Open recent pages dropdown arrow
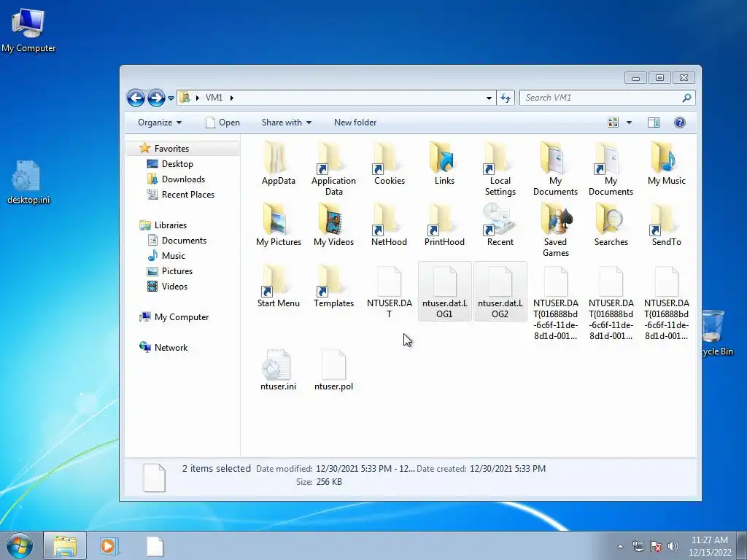The height and width of the screenshot is (560, 747). [171, 98]
